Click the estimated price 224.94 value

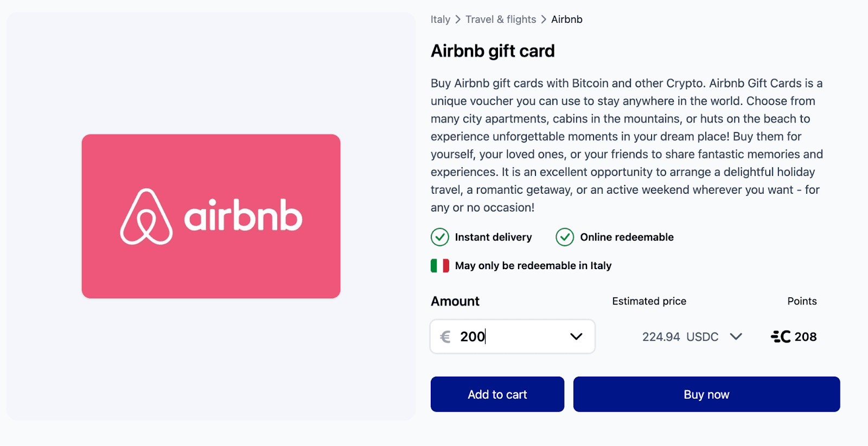661,336
